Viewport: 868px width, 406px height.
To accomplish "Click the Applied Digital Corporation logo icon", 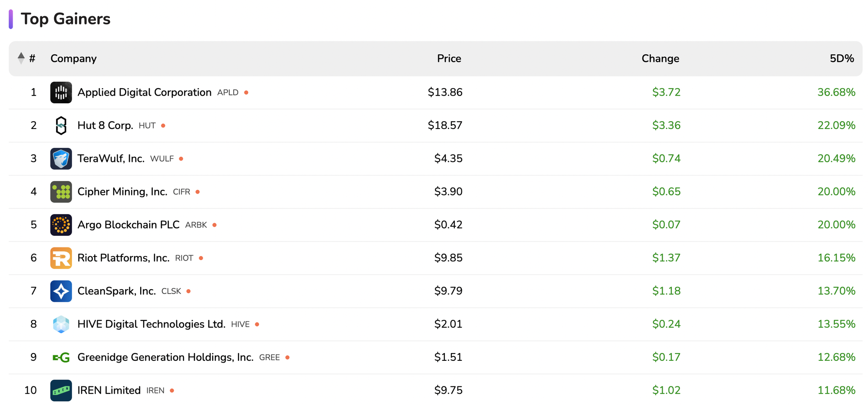I will (x=61, y=92).
